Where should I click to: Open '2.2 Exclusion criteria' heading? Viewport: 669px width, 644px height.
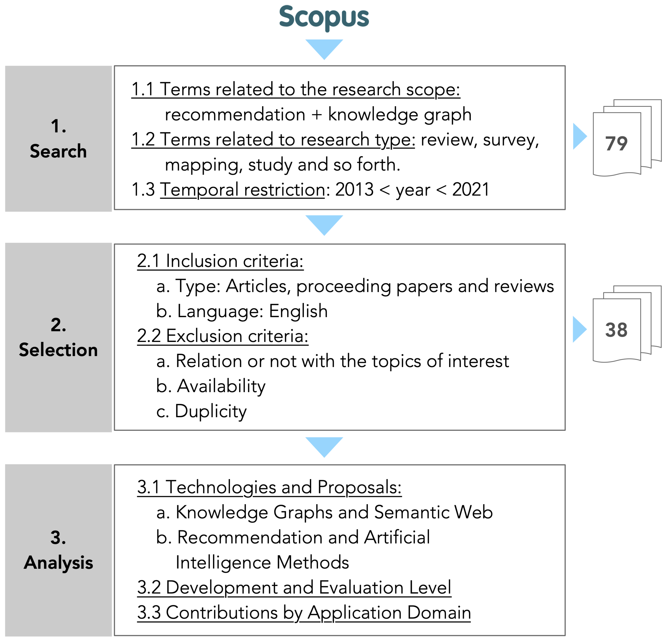(x=223, y=336)
